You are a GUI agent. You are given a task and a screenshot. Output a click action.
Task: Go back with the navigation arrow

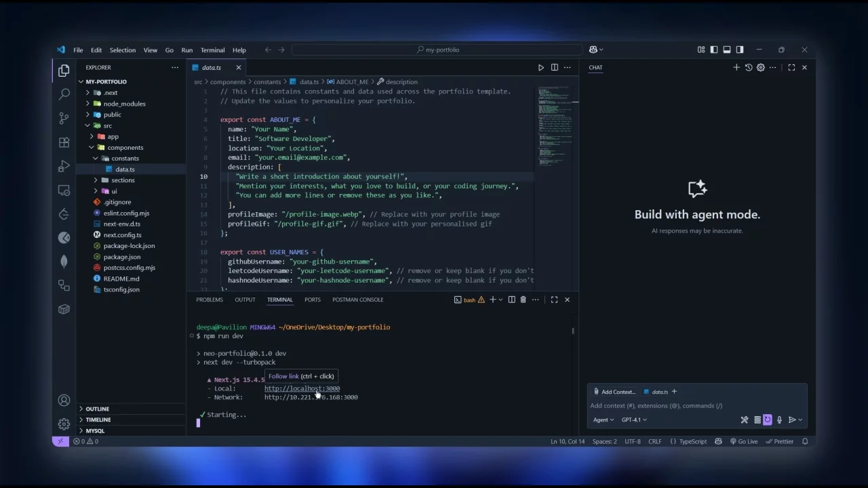click(268, 49)
